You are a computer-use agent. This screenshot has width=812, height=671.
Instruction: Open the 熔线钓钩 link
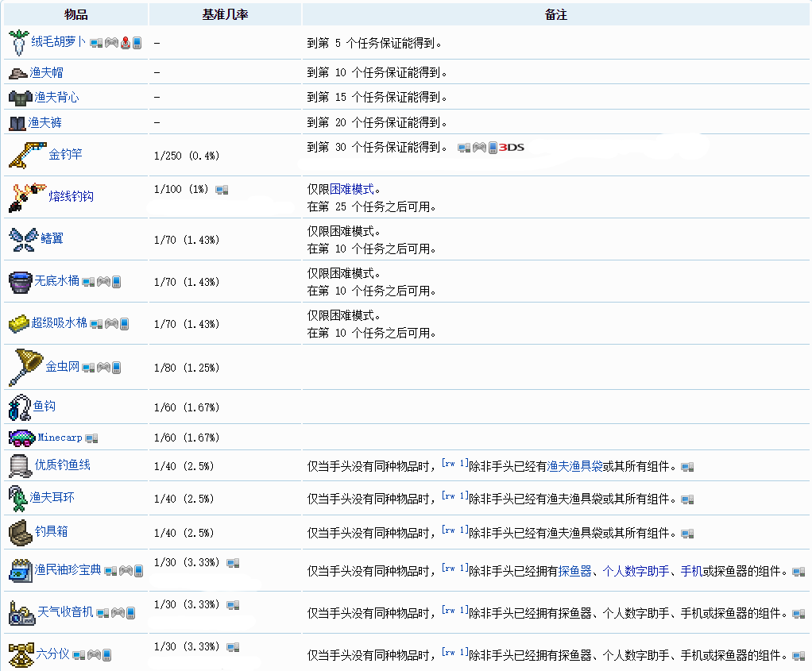coord(71,195)
